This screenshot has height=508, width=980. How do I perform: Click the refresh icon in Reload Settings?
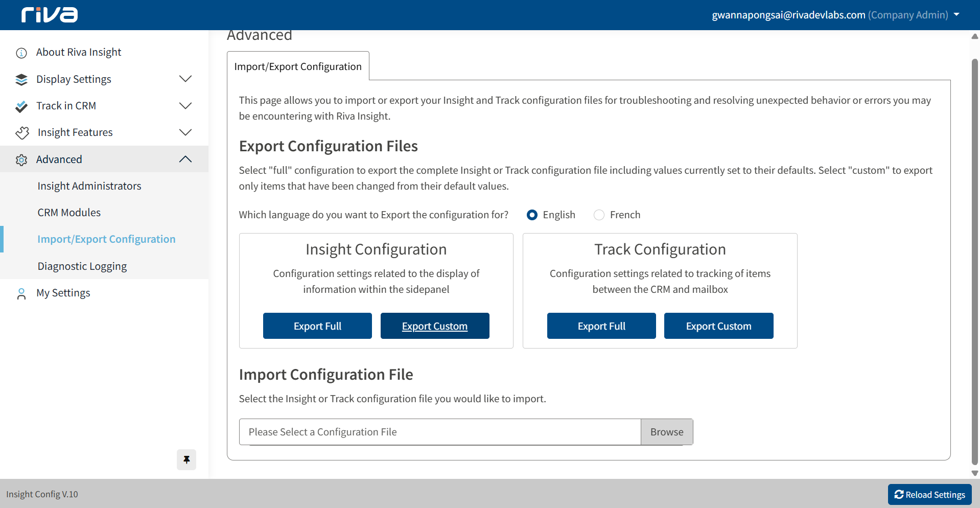(x=899, y=494)
